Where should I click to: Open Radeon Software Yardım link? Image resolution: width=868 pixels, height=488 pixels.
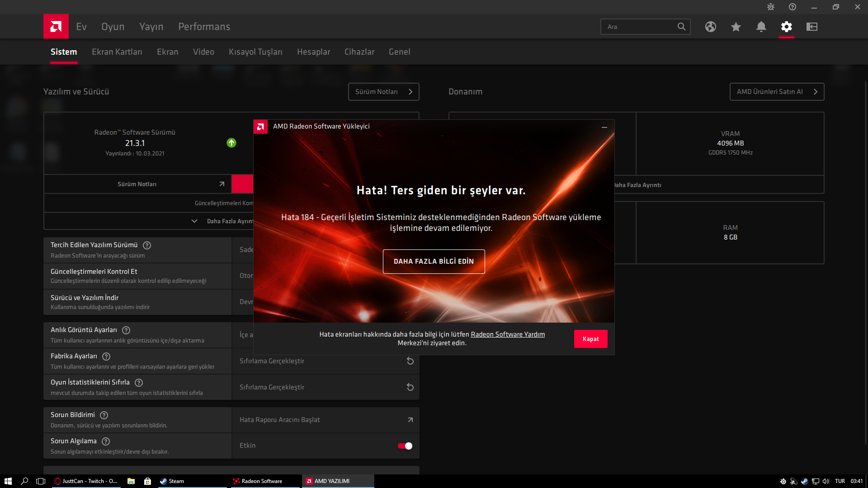[507, 334]
